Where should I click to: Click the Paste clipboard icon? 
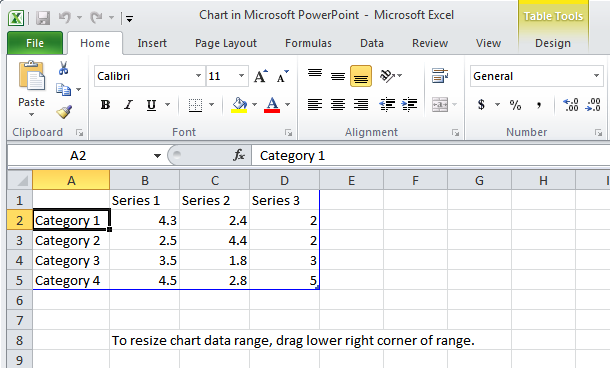tap(31, 75)
